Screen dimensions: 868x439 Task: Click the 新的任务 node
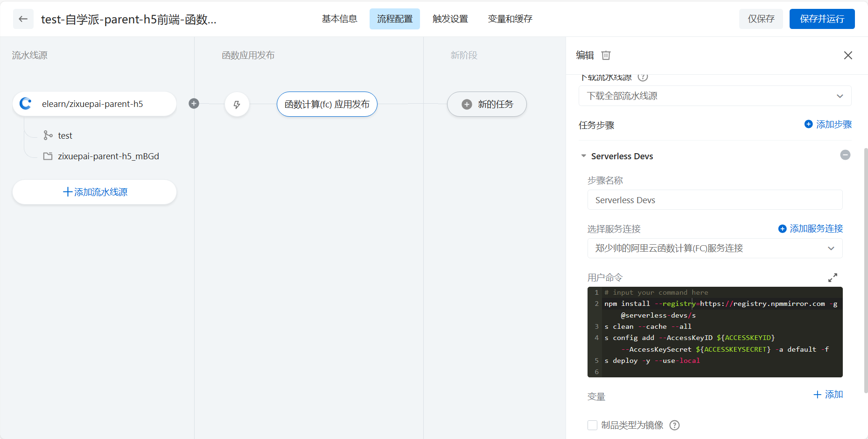pos(487,104)
